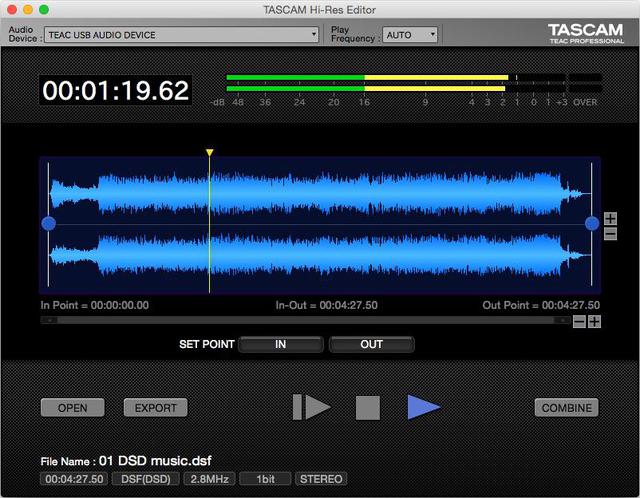The height and width of the screenshot is (498, 640).
Task: Select the right Out point blue handle
Action: click(592, 224)
